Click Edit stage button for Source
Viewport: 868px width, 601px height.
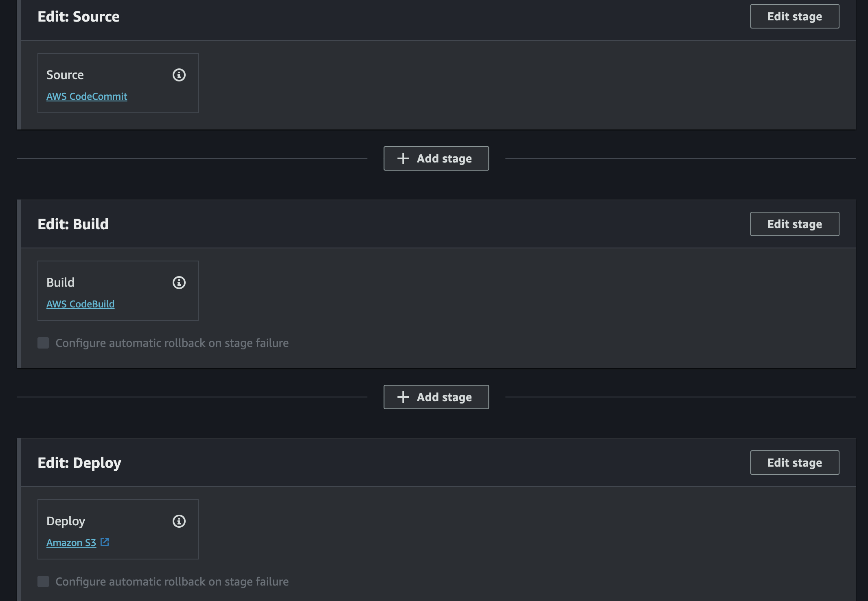point(794,16)
